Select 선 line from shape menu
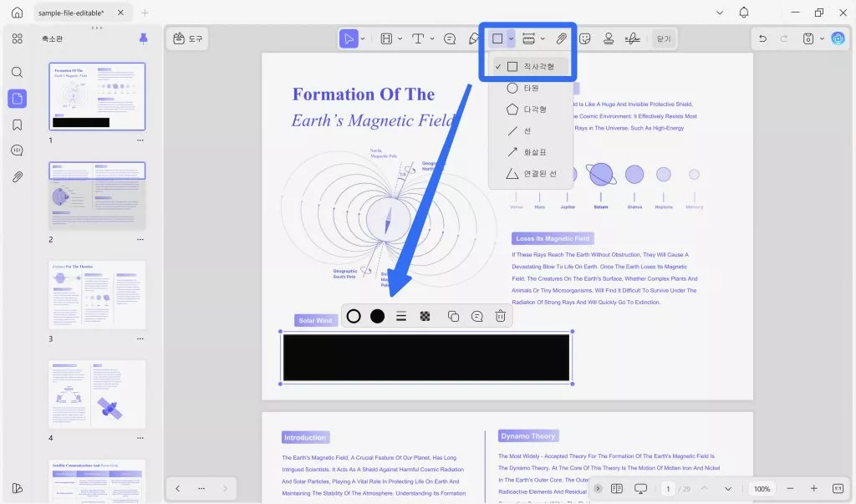 click(x=531, y=131)
